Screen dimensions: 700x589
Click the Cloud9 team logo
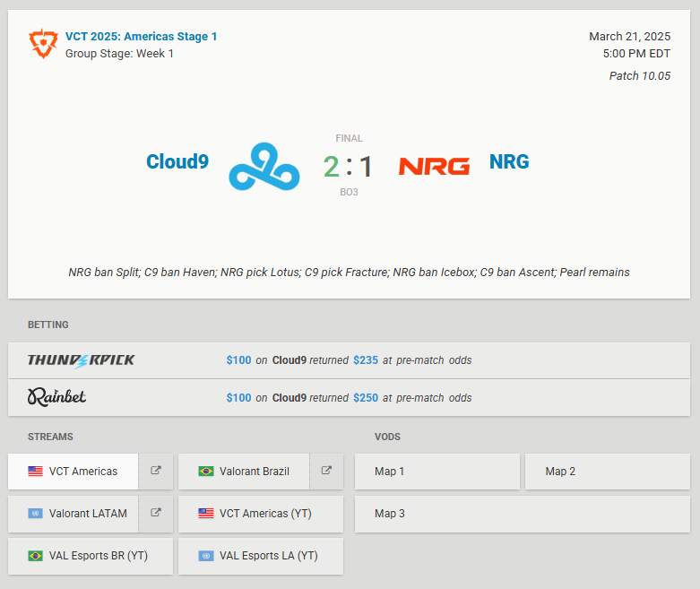[264, 166]
